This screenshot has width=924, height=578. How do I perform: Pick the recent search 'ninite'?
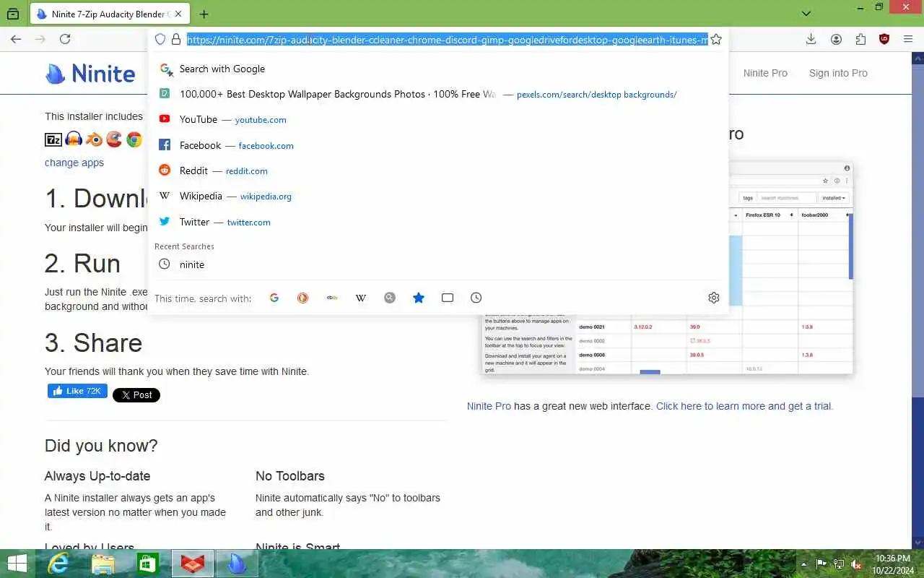(438, 264)
